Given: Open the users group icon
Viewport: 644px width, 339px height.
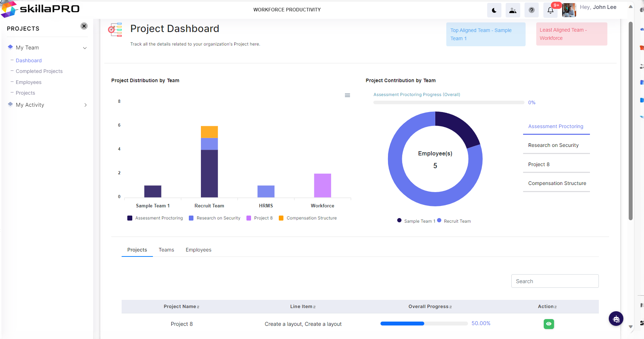Looking at the screenshot, I should coord(513,10).
